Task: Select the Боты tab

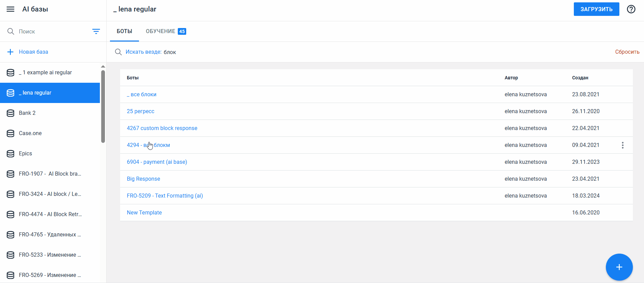Action: 124,31
